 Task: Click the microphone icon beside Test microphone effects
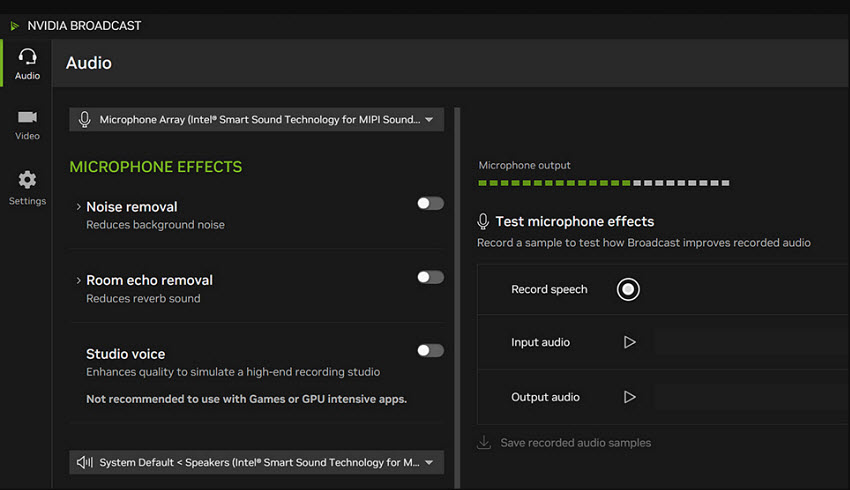tap(483, 221)
